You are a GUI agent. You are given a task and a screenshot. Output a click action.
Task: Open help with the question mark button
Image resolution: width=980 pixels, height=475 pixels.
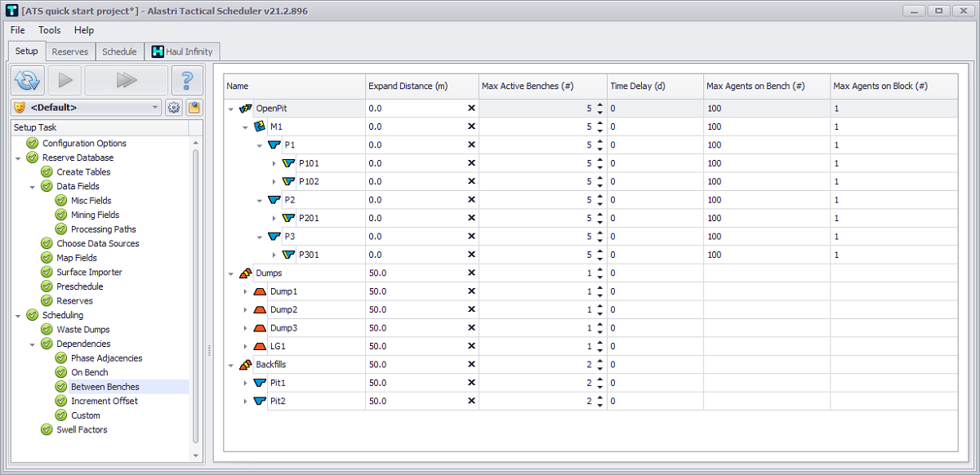click(187, 80)
